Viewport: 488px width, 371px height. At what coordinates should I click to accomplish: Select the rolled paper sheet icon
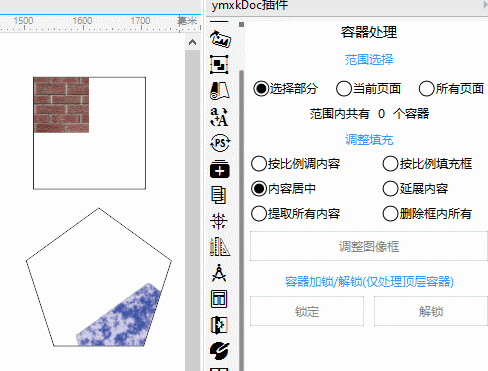click(x=220, y=91)
